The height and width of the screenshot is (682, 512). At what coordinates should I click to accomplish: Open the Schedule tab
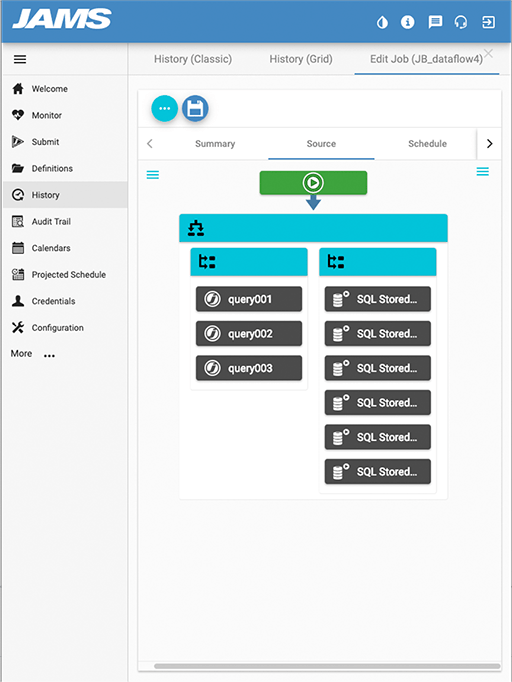[427, 144]
